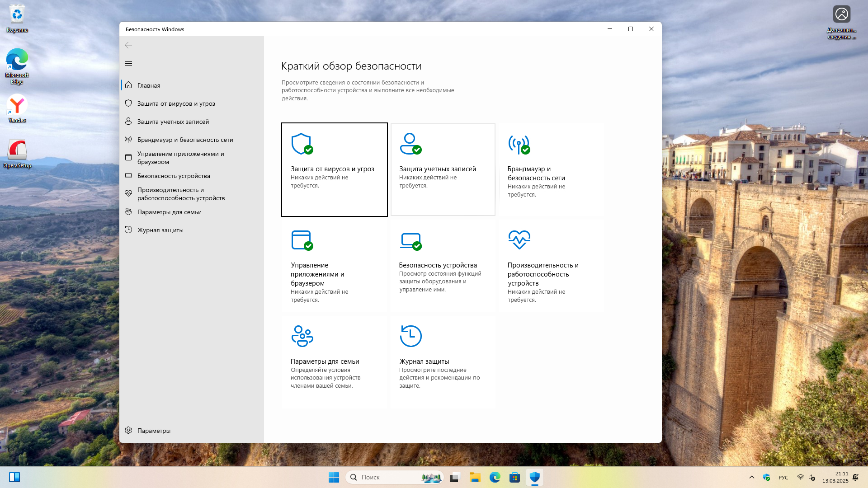Click App and browser control window icon
The image size is (868, 488).
(x=302, y=240)
